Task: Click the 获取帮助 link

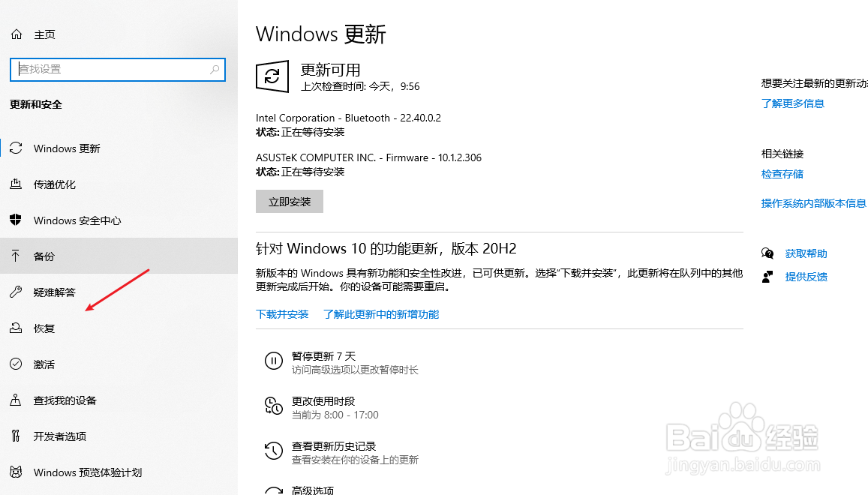Action: click(806, 253)
